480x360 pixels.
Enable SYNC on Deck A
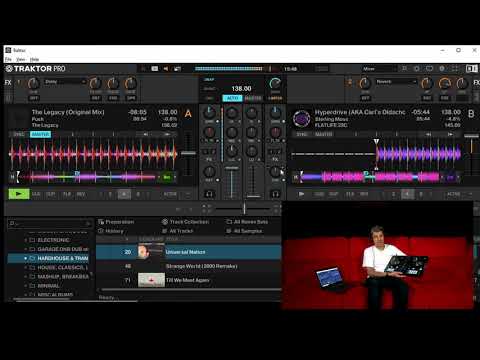tap(19, 134)
